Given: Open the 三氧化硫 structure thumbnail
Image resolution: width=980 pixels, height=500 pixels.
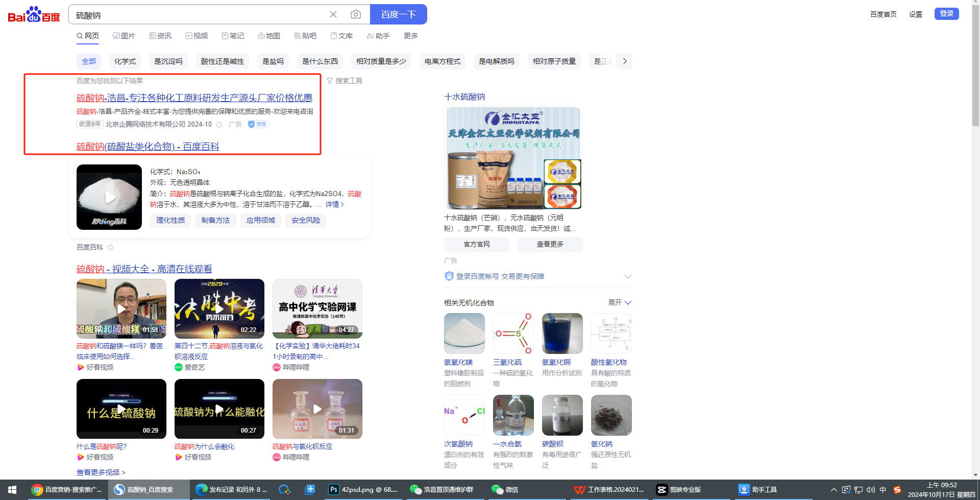Looking at the screenshot, I should (513, 334).
